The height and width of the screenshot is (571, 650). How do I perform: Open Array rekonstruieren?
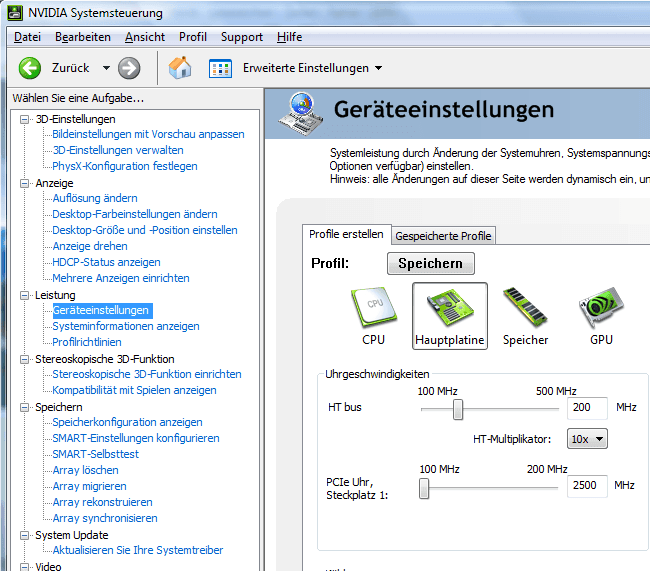[102, 502]
